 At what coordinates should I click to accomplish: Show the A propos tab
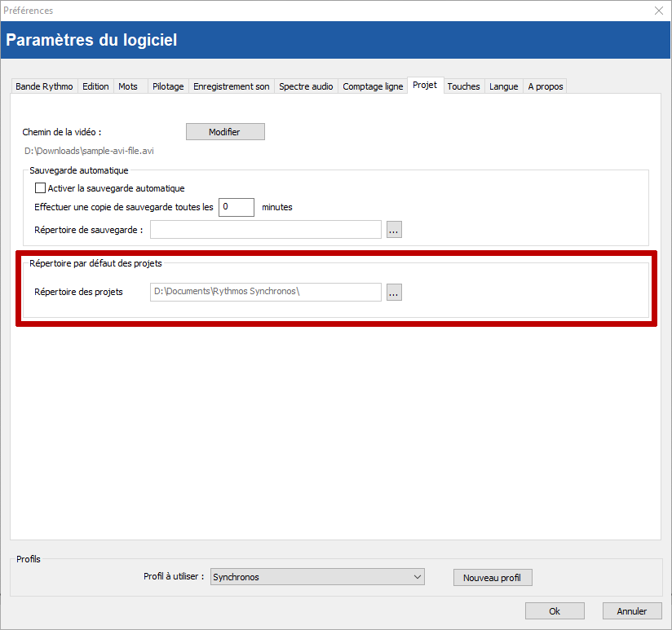tap(545, 86)
